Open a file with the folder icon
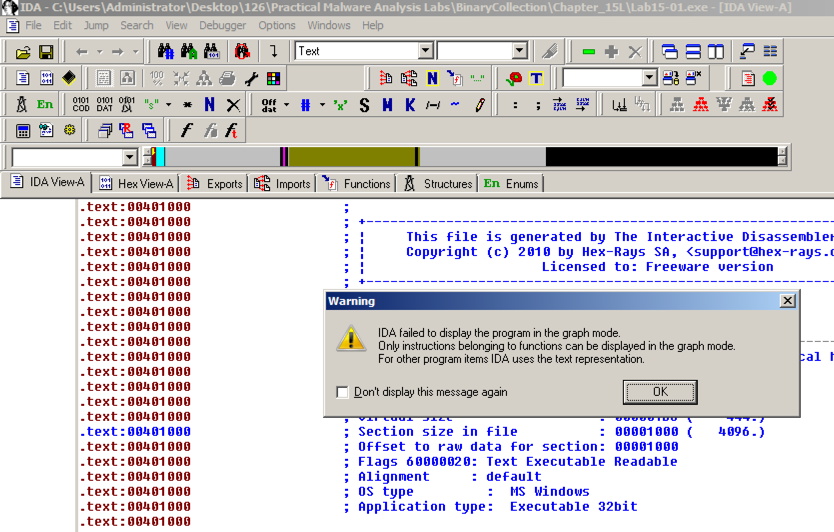Screen dimensions: 834x532 pos(23,52)
